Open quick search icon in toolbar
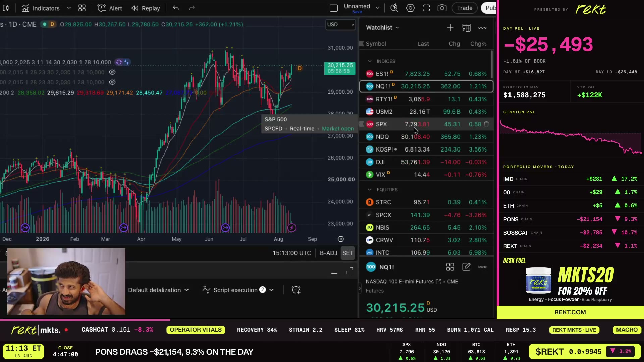 coord(394,8)
